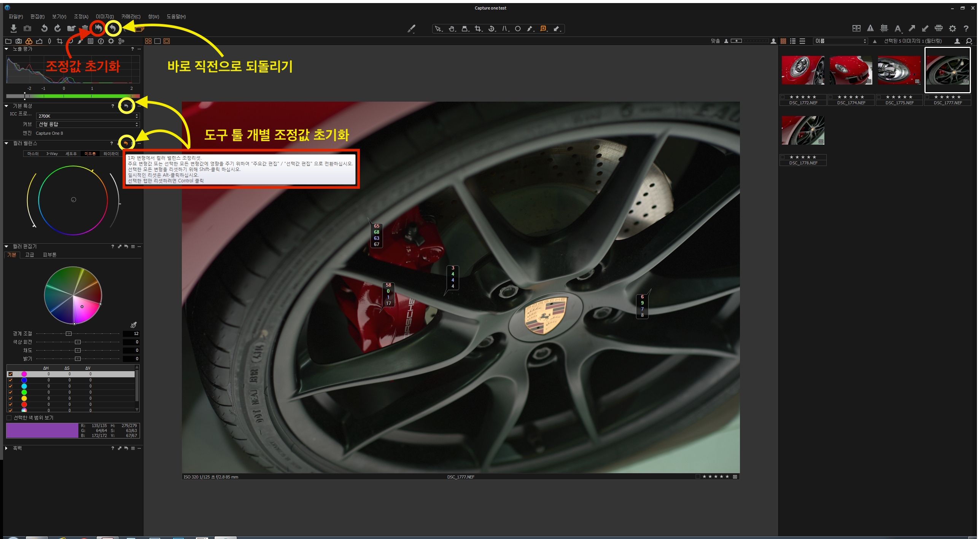980x539 pixels.
Task: Select the Shadow (섀도우) color balance tab
Action: (71, 153)
